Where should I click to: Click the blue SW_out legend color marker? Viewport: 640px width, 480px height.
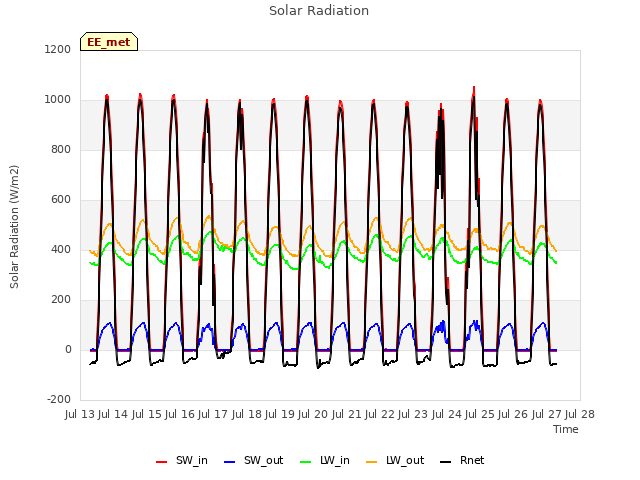230,462
